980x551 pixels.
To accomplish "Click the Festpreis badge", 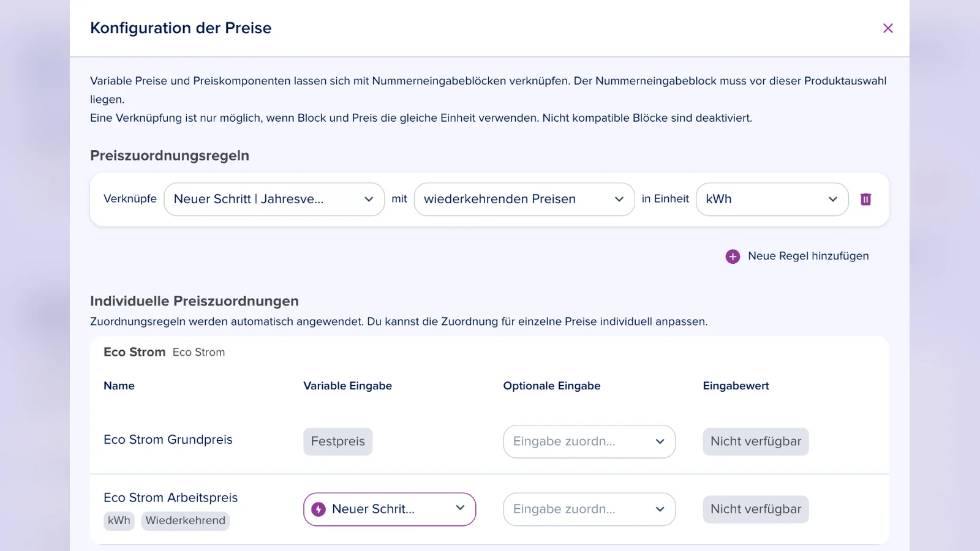I will (x=338, y=441).
